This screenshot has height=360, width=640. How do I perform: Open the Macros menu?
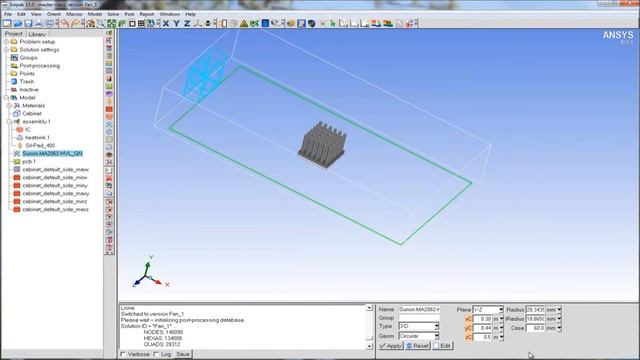coord(74,14)
